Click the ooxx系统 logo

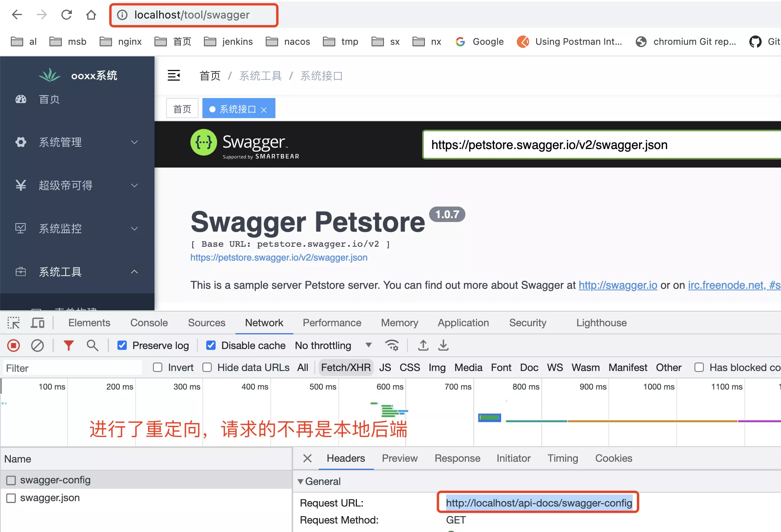(x=78, y=75)
